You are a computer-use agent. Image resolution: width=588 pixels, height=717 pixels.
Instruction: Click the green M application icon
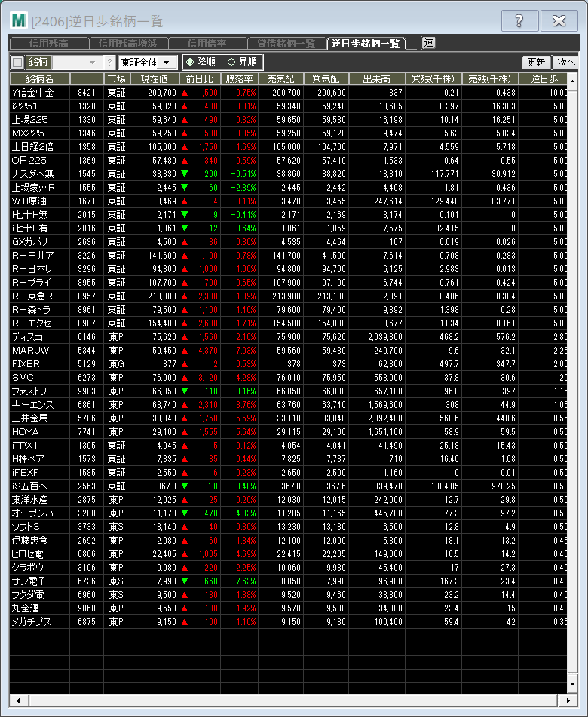(18, 21)
